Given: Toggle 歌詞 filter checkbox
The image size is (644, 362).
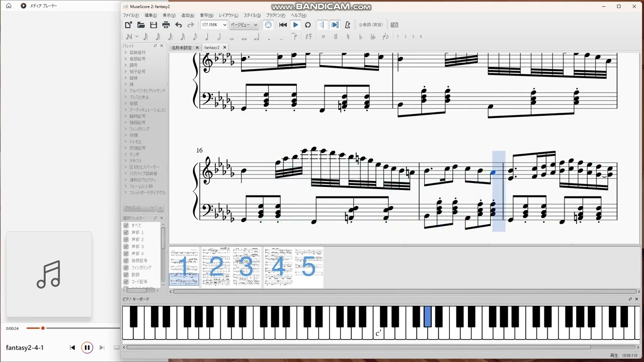Looking at the screenshot, I should [126, 275].
